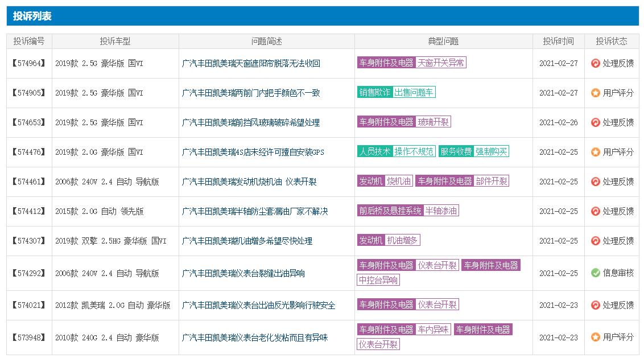This screenshot has height=358, width=644.
Task: Open complaint 广汽丰田凯美瑞仪表台老化发粘而且有异味
Action: (x=255, y=338)
